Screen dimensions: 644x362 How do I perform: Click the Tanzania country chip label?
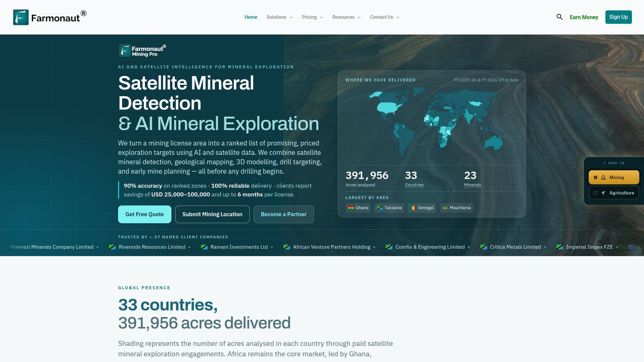393,208
